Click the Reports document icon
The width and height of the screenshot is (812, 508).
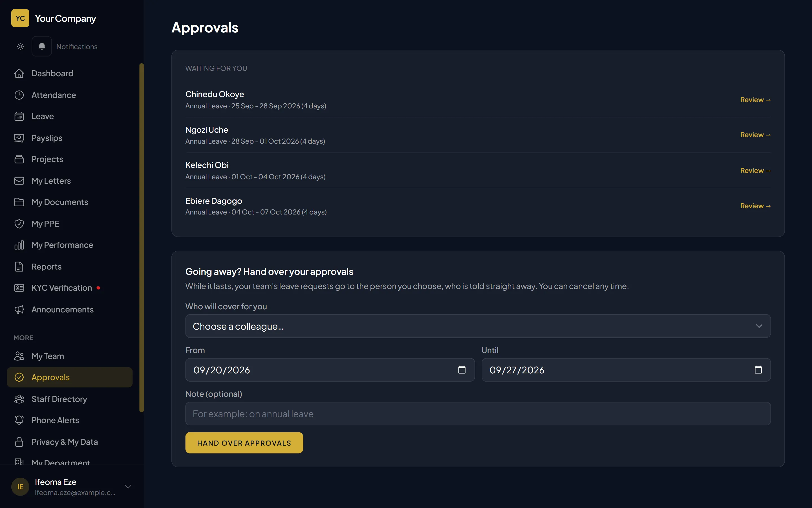point(19,267)
